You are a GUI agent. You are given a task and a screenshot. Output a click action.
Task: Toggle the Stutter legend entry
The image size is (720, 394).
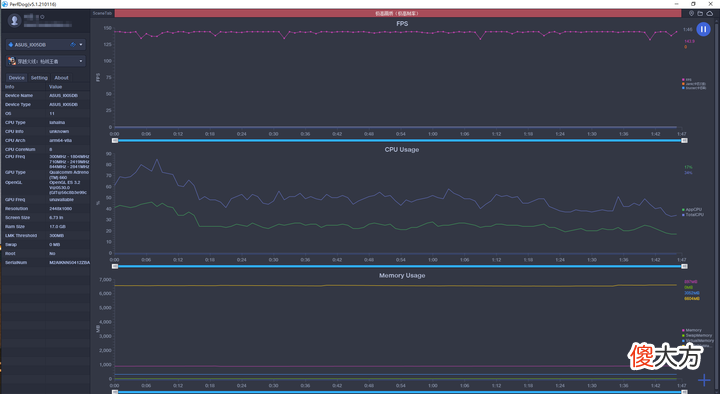(694, 88)
